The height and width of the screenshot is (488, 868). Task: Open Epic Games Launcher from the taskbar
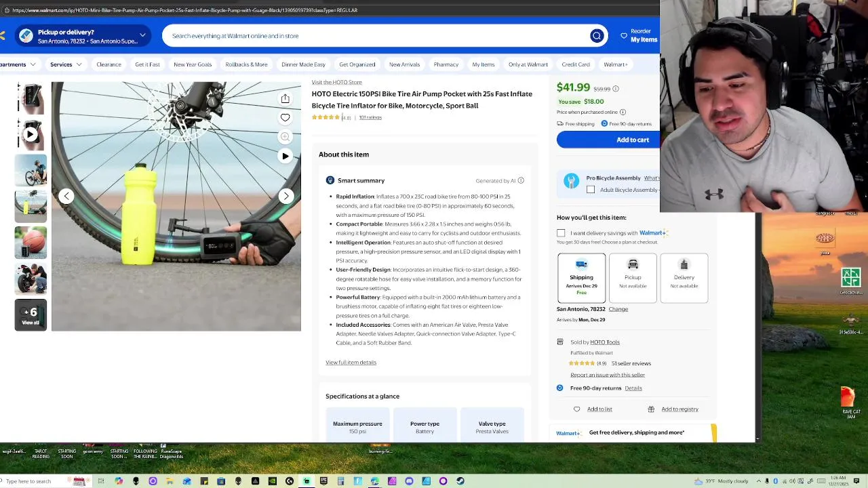point(323,481)
